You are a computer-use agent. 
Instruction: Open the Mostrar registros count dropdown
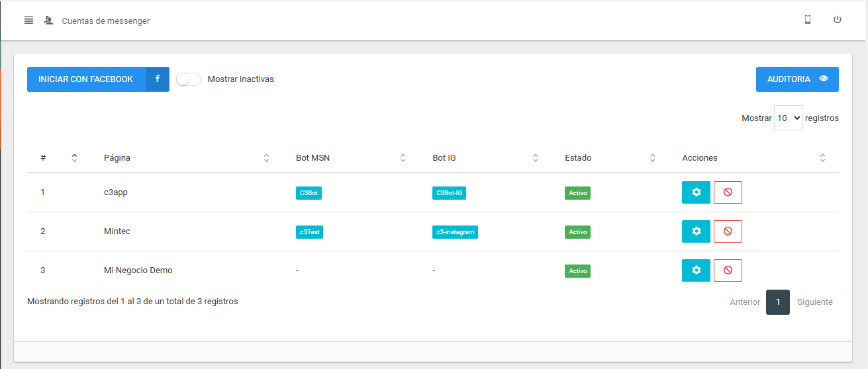point(788,118)
